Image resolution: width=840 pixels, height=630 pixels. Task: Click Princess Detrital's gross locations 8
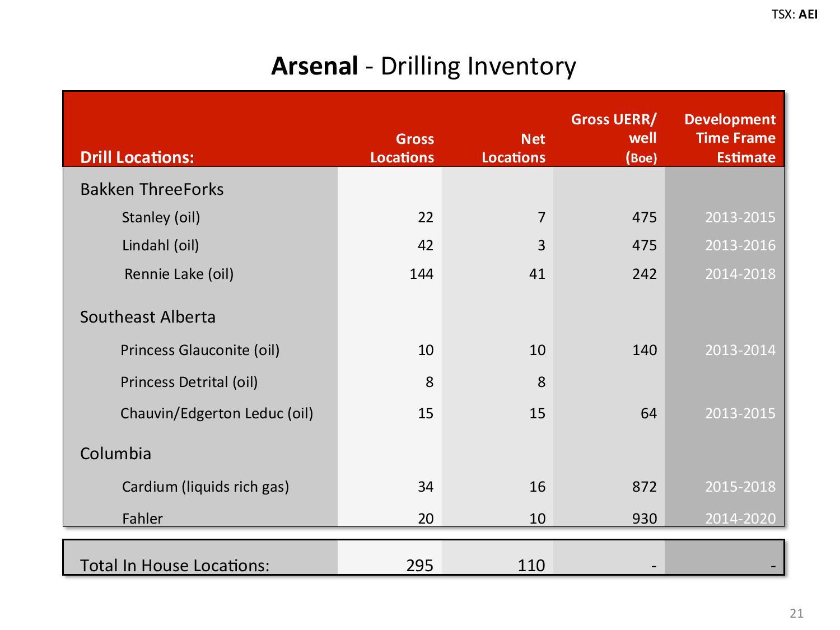[430, 382]
